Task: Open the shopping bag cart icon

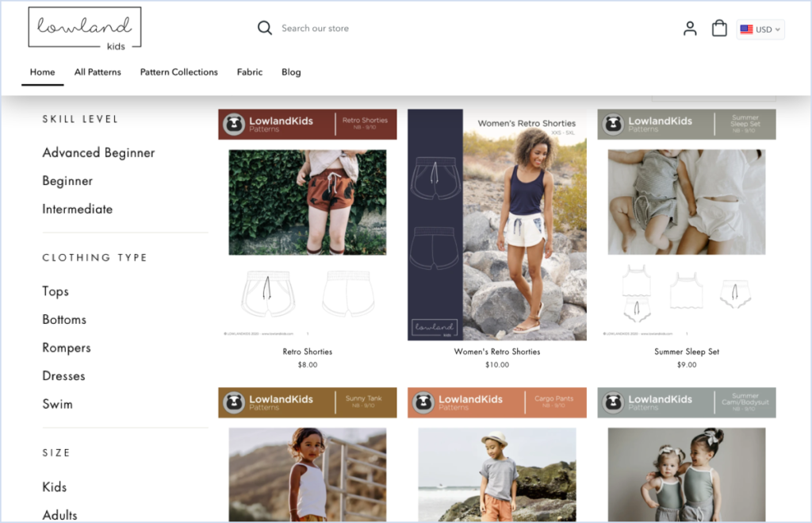Action: coord(718,28)
